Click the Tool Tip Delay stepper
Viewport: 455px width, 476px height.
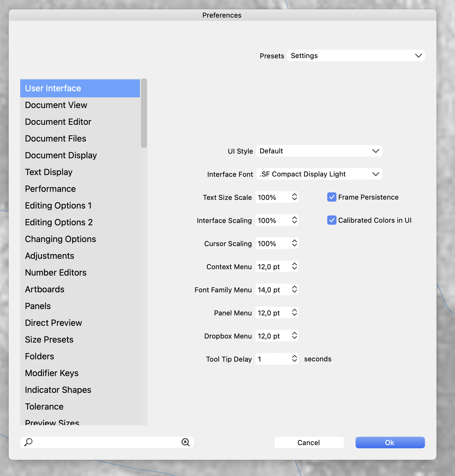[x=294, y=359]
